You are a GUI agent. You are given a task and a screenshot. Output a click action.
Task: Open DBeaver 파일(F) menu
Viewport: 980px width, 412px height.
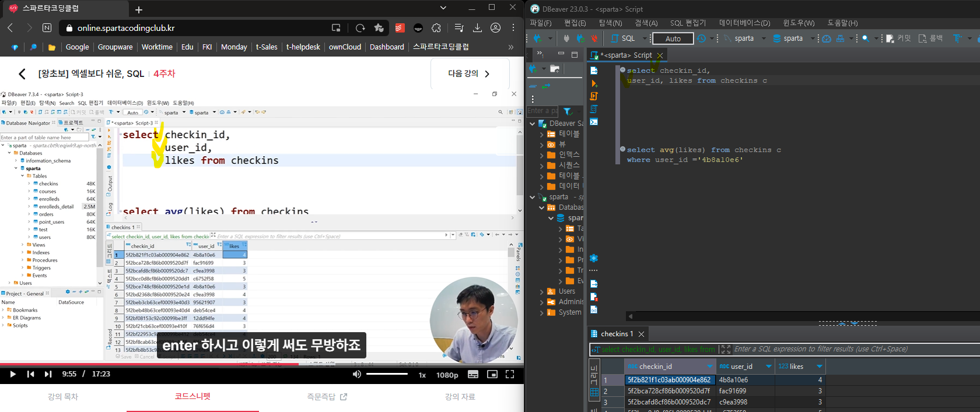click(540, 23)
